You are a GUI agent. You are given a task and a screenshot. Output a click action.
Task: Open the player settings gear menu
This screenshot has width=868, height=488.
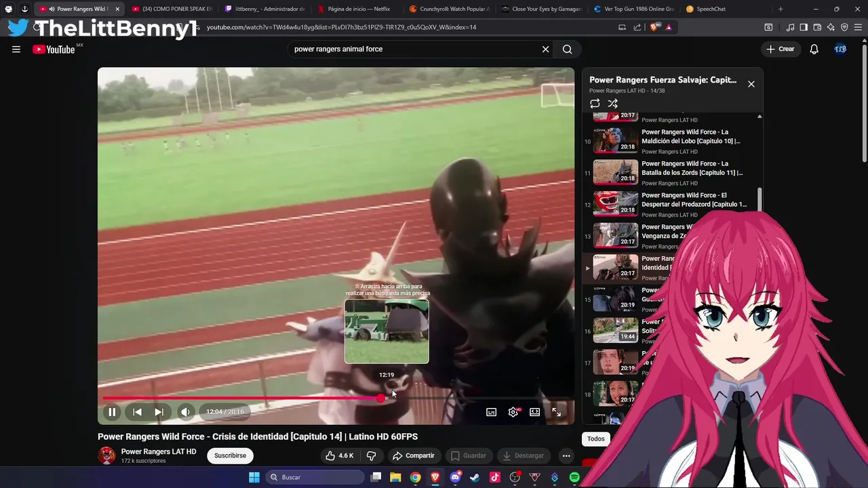513,411
